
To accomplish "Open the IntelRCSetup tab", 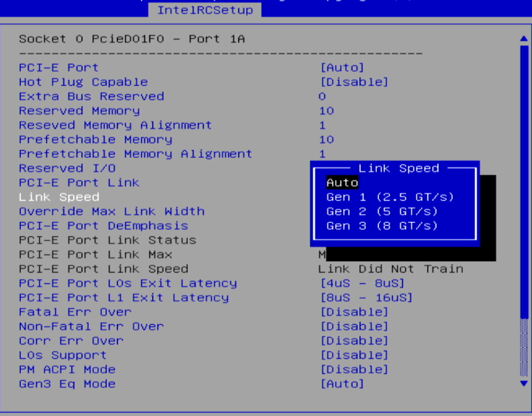I will click(x=205, y=10).
